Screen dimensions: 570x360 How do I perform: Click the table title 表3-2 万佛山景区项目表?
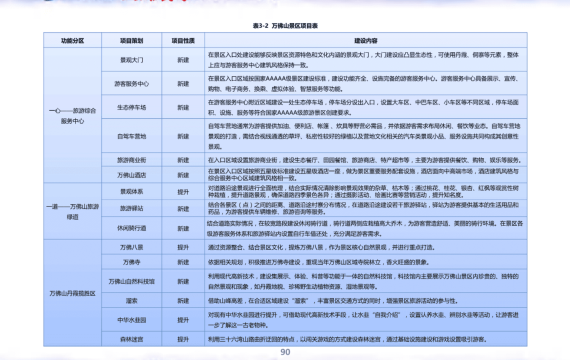pyautogui.click(x=285, y=26)
